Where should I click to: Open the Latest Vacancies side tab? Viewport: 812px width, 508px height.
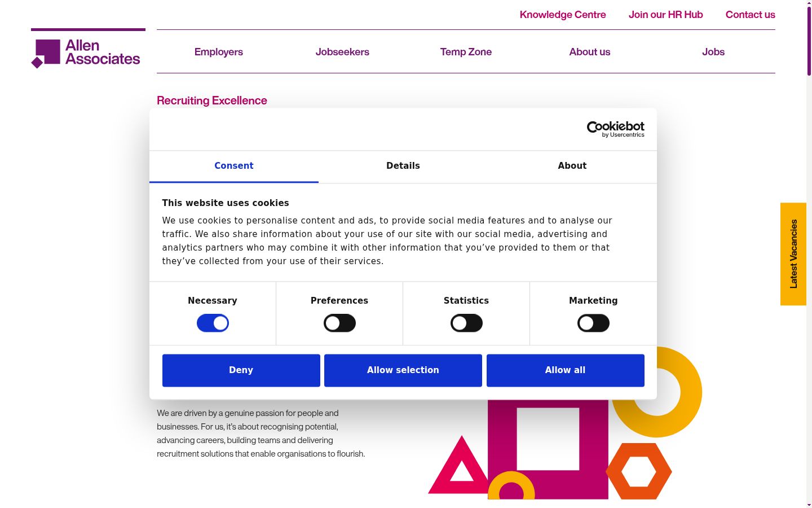pyautogui.click(x=793, y=254)
